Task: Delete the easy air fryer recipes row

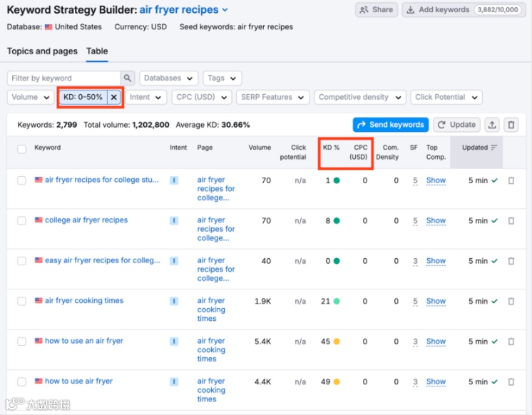Action: click(x=511, y=261)
